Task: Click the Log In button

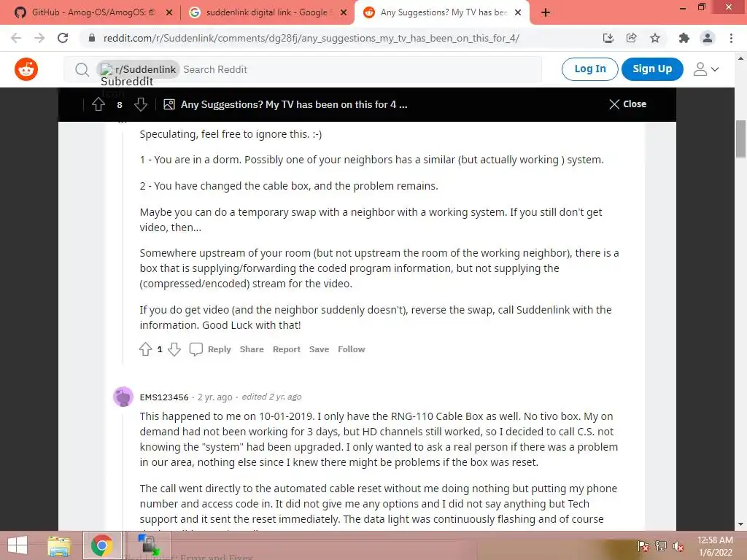Action: (589, 69)
